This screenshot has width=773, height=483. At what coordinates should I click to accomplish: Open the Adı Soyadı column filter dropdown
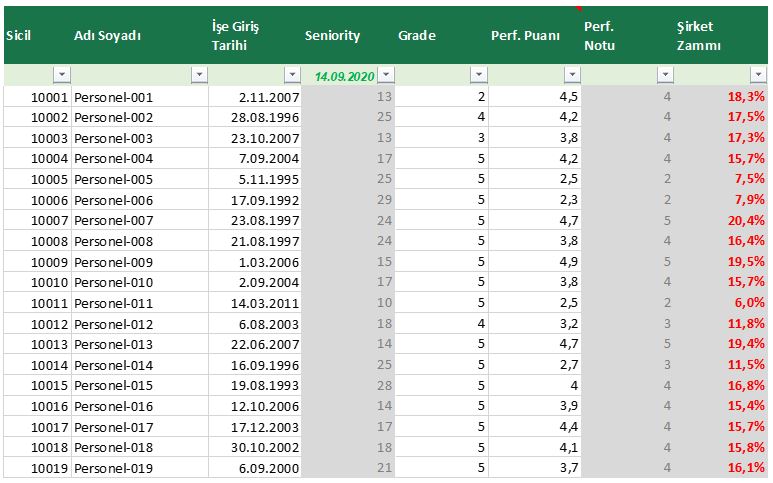tap(199, 75)
